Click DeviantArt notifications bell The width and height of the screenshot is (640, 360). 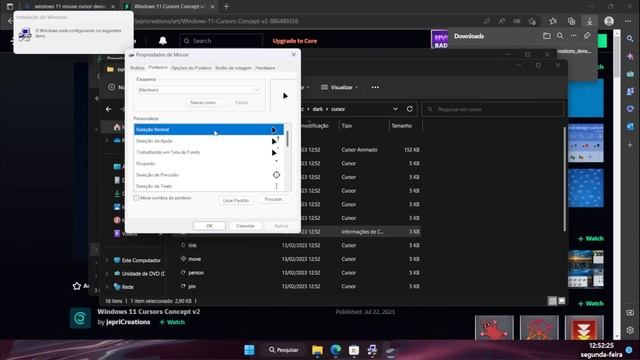pos(163,40)
